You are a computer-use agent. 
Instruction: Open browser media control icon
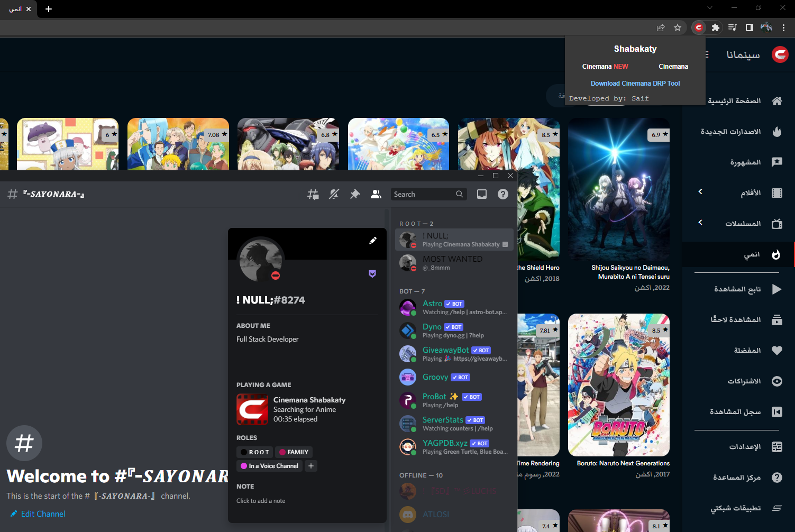(x=733, y=27)
